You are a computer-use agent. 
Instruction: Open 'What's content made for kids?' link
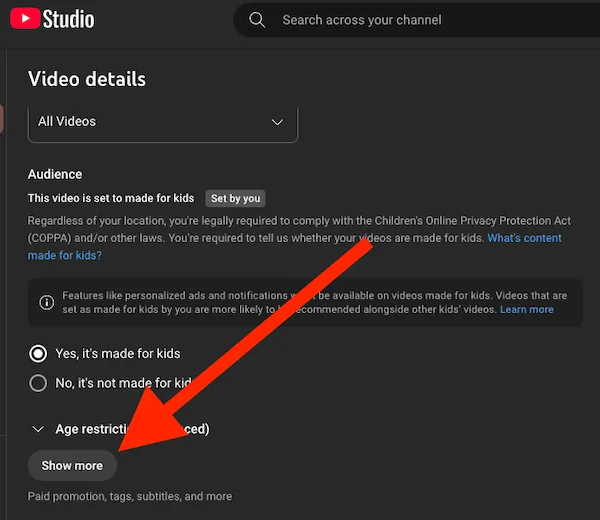(524, 238)
